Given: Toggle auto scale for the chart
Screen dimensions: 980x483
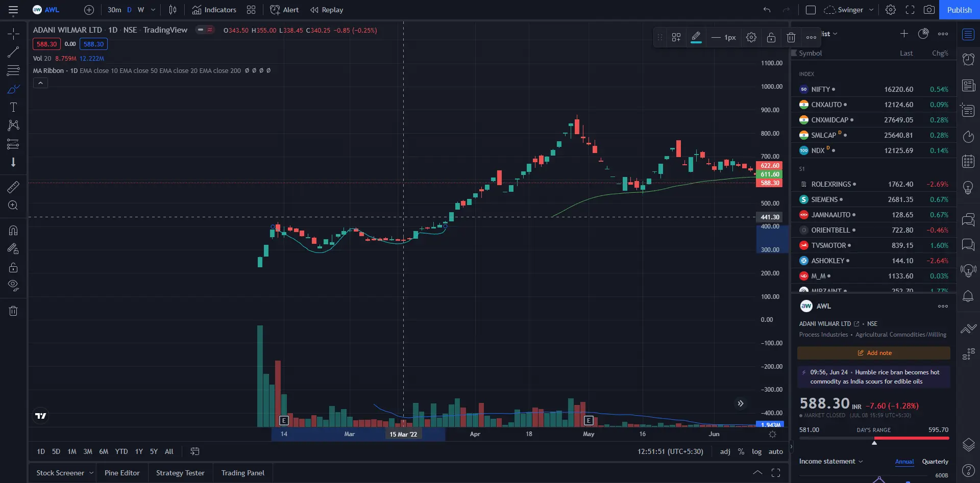Looking at the screenshot, I should [775, 451].
